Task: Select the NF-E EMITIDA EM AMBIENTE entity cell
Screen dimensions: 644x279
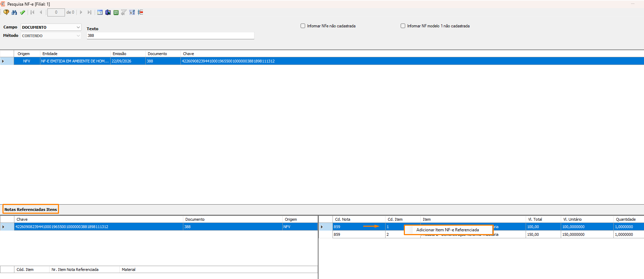Action: 75,61
